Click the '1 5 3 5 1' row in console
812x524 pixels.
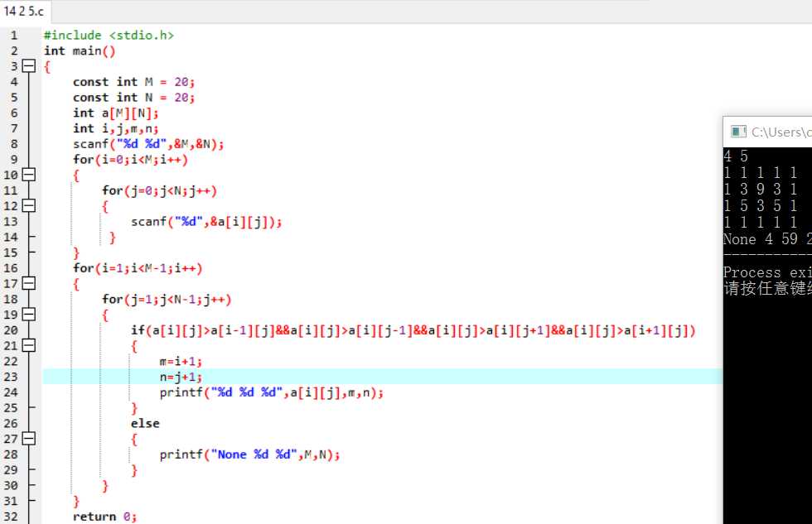pos(761,205)
